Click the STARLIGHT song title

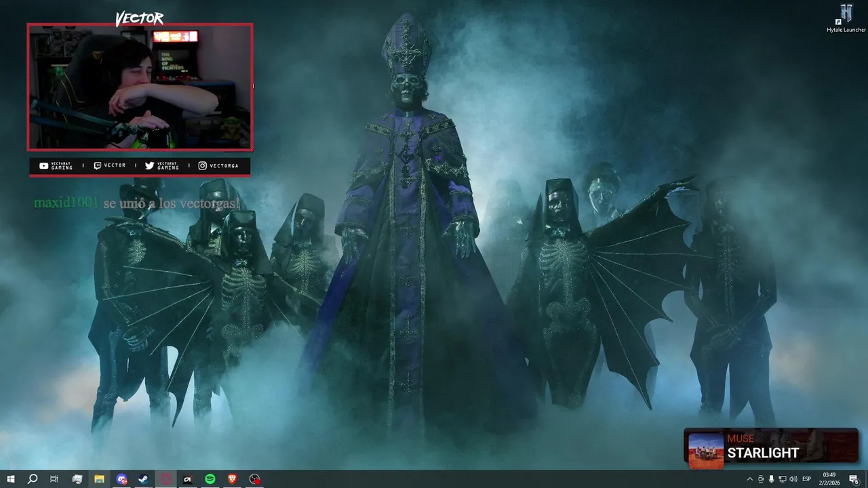tap(763, 453)
